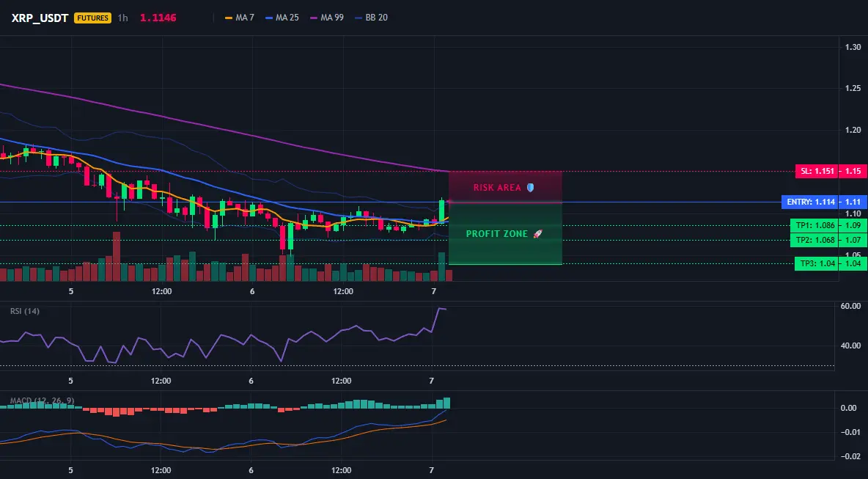The height and width of the screenshot is (479, 868).
Task: Click the 1.25 price axis label
Action: (x=853, y=89)
